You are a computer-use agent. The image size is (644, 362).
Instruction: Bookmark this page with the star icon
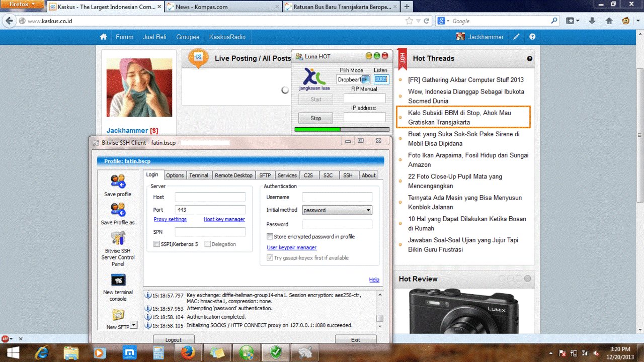click(410, 21)
